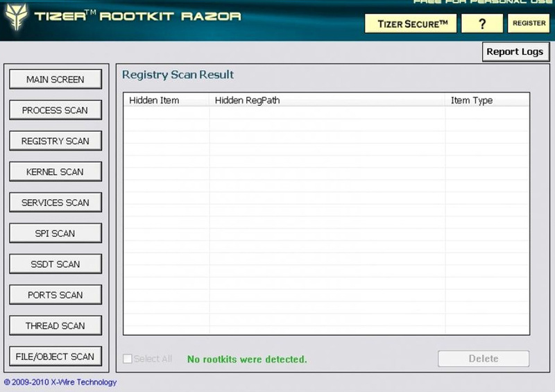555x392 pixels.
Task: Switch to Services Scan
Action: (55, 203)
